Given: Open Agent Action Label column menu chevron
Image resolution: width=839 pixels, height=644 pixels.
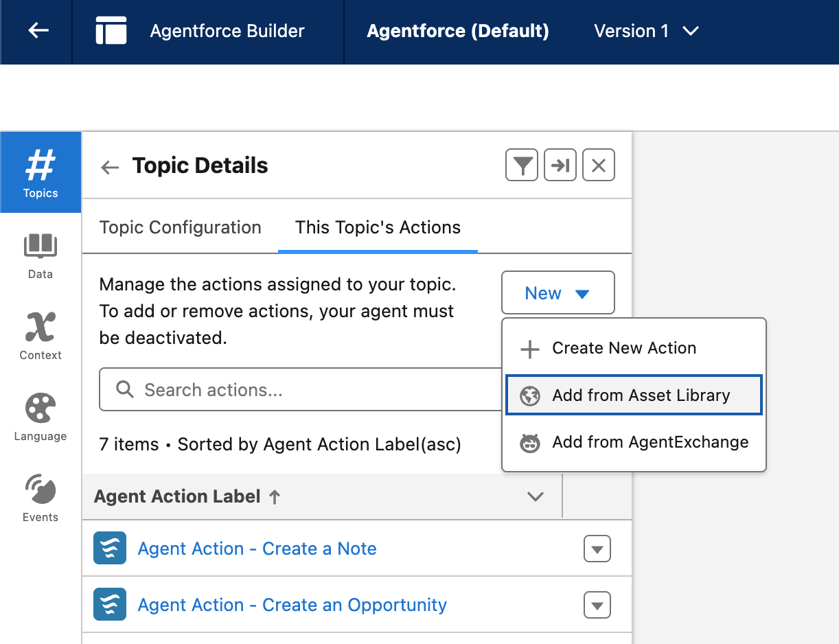Looking at the screenshot, I should point(535,496).
